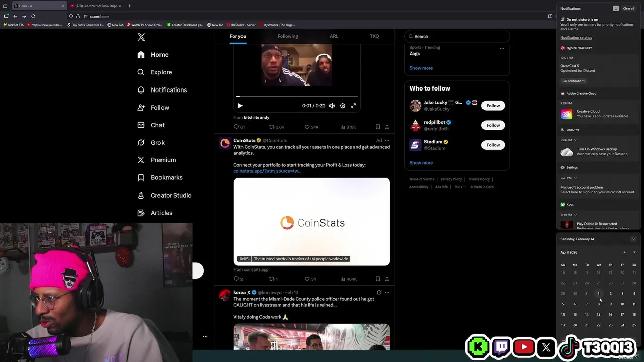Switch to the For you tab

[x=238, y=36]
